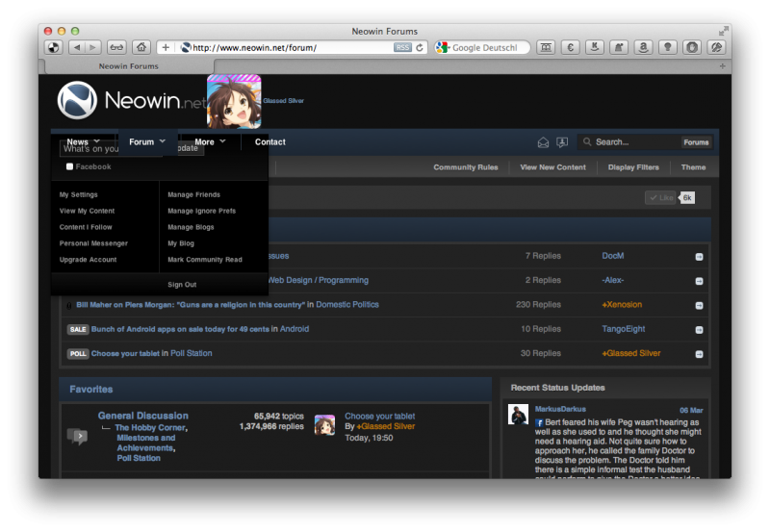The height and width of the screenshot is (532, 770).
Task: Click the toolbar icon left of euro button
Action: click(x=546, y=47)
